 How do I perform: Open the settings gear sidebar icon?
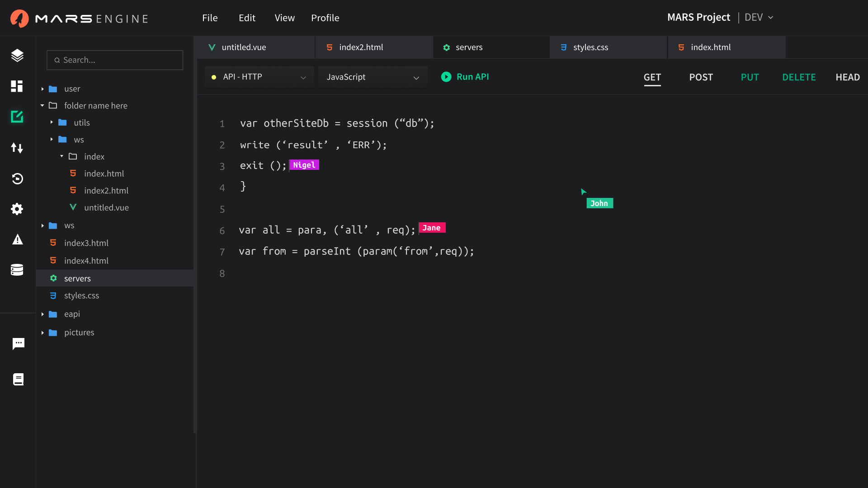click(17, 209)
